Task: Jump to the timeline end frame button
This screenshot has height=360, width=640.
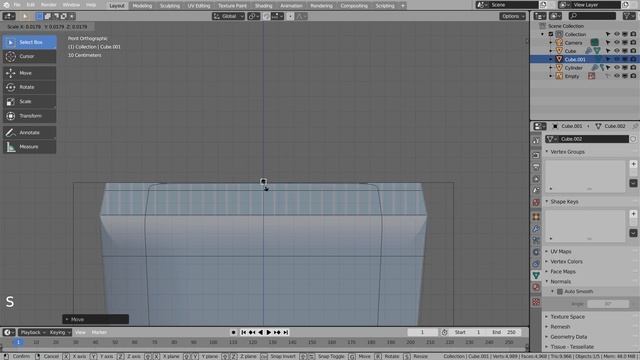Action: coord(286,332)
